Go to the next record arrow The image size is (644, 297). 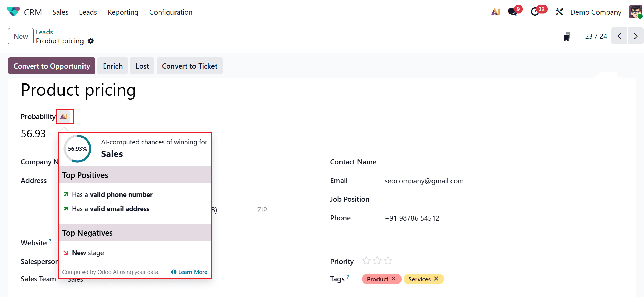click(x=636, y=36)
